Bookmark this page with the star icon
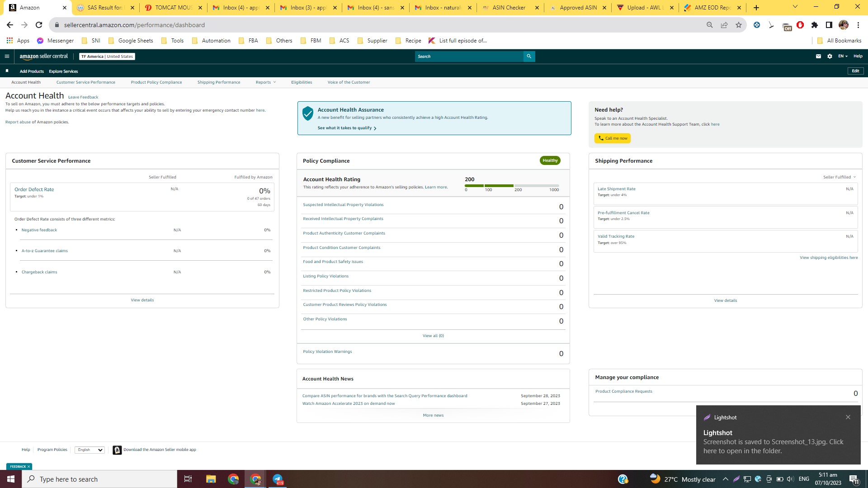868x488 pixels. (x=739, y=25)
